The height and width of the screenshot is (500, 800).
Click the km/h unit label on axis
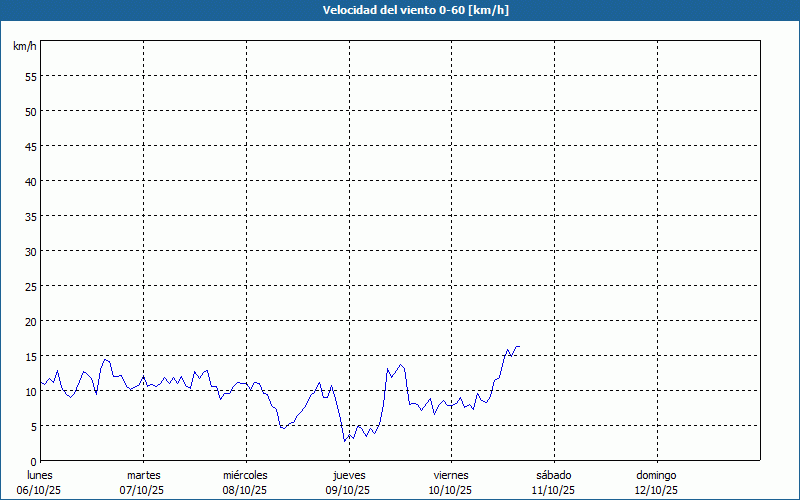24,47
